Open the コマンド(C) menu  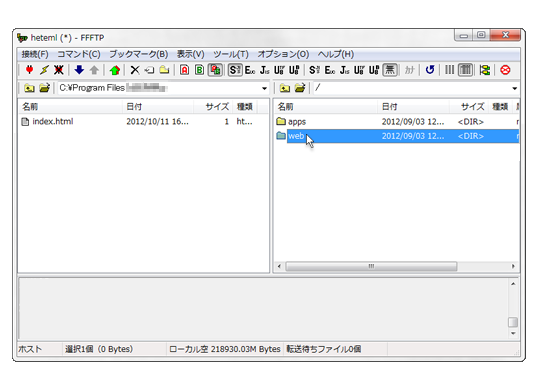tap(79, 54)
